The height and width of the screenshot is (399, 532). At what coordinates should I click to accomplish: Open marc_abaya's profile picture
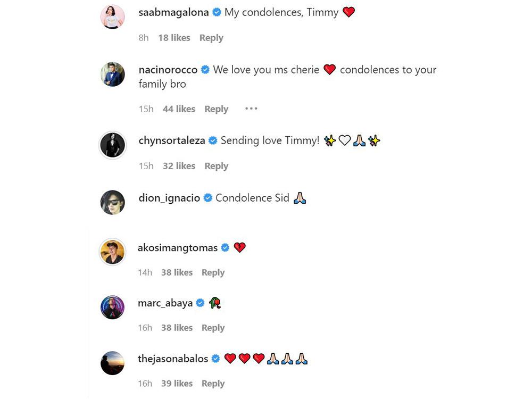coord(113,307)
